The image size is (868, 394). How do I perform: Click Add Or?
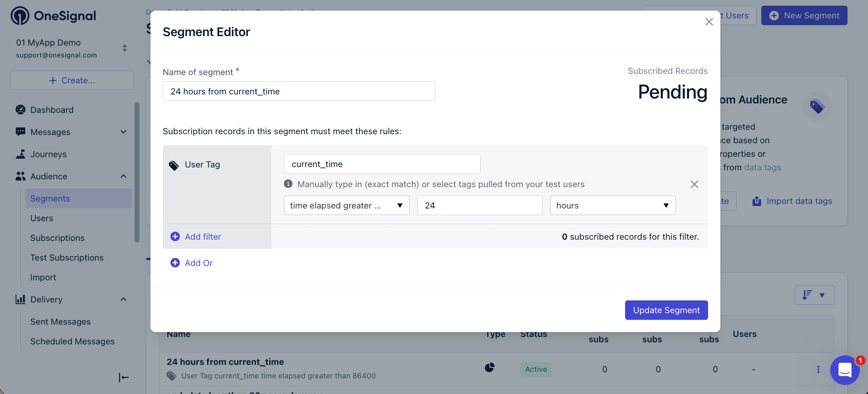point(192,263)
